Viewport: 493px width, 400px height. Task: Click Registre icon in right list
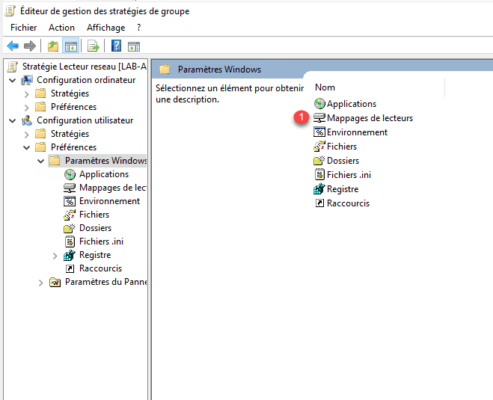[319, 189]
